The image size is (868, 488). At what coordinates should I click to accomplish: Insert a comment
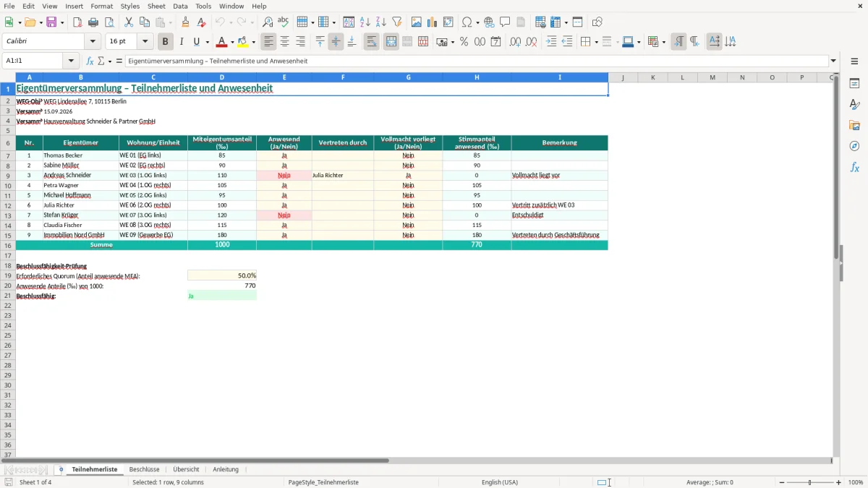click(505, 22)
